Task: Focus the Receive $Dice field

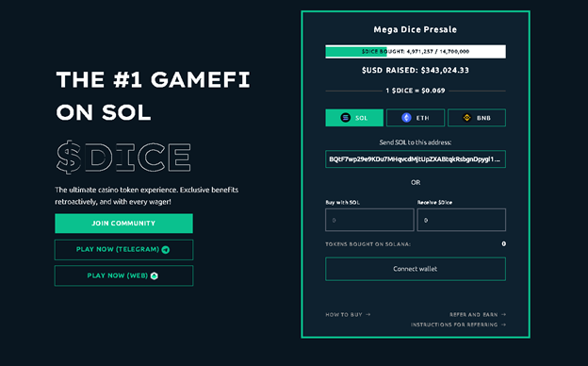Action: click(461, 220)
